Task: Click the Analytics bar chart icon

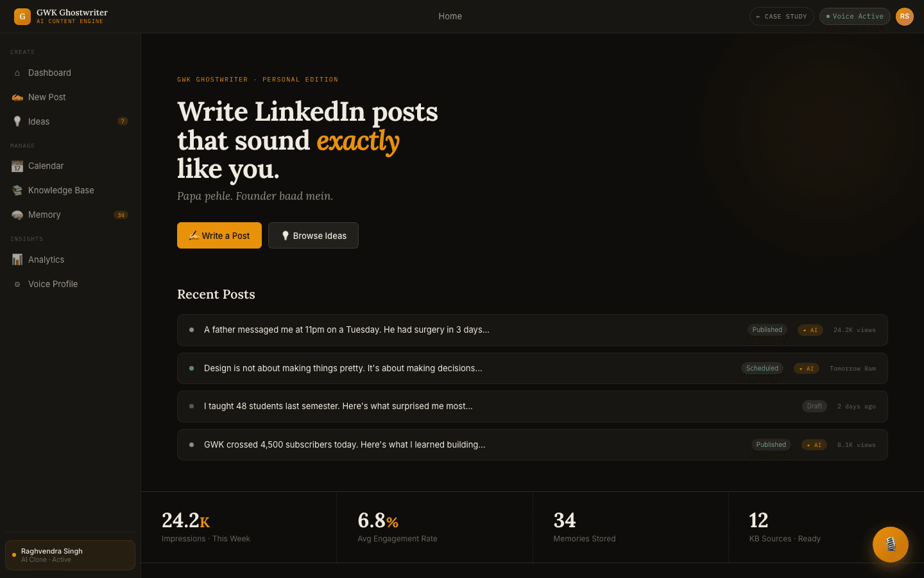Action: click(x=17, y=259)
